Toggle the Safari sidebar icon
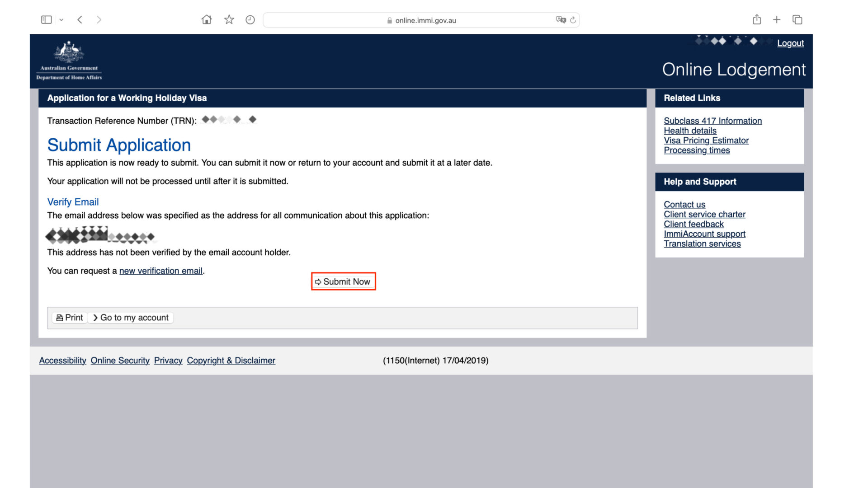The image size is (868, 488). [x=46, y=20]
